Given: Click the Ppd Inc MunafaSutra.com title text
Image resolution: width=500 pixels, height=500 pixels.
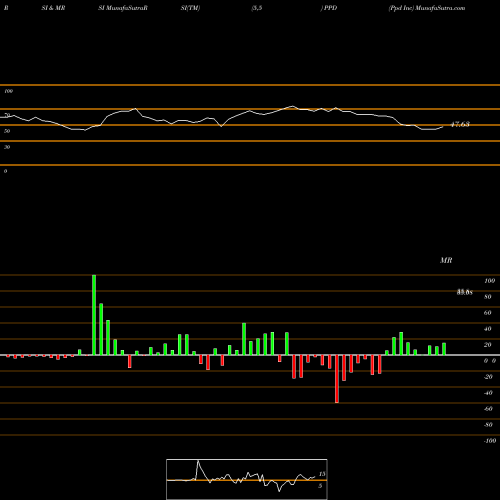Looking at the screenshot, I should tap(427, 8).
